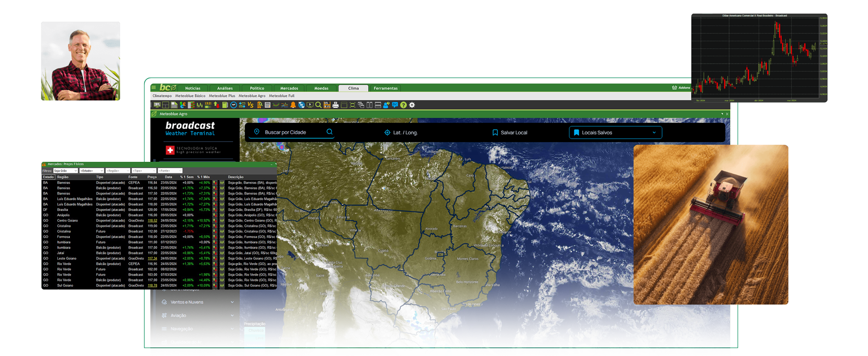Click the blue bc chat bubble icon
The width and height of the screenshot is (868, 356).
point(394,105)
